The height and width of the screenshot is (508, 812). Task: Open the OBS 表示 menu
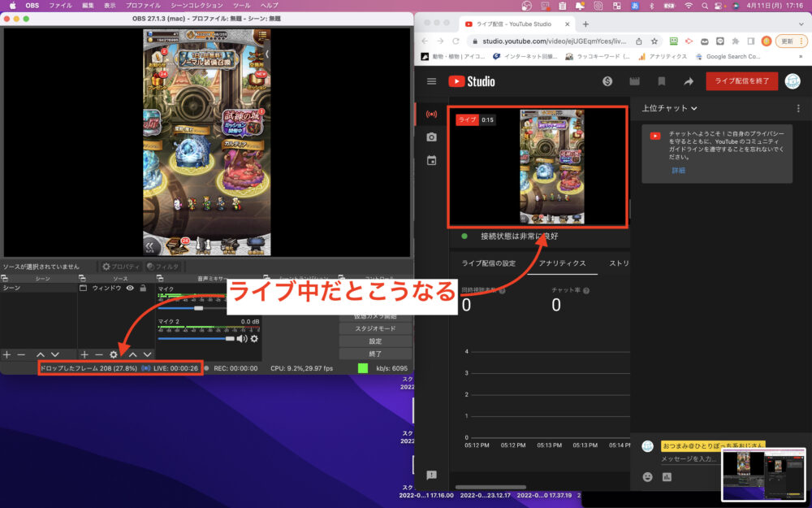coord(110,6)
